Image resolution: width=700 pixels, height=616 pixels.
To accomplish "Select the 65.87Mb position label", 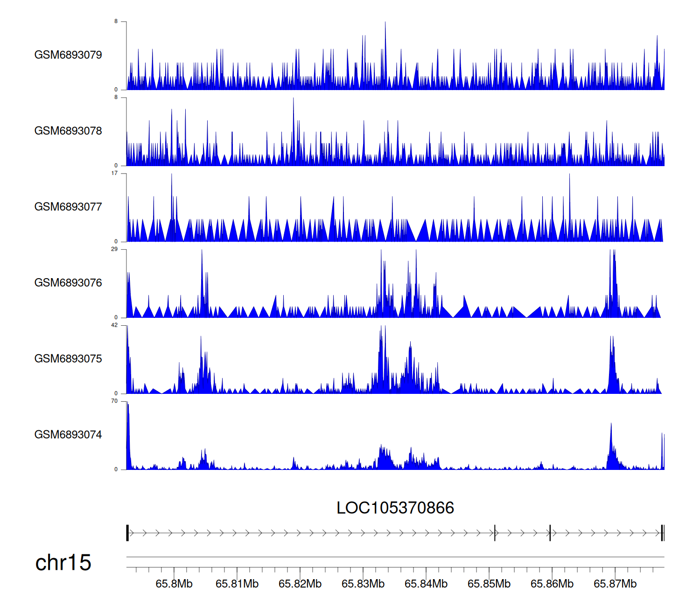I will coord(615,584).
